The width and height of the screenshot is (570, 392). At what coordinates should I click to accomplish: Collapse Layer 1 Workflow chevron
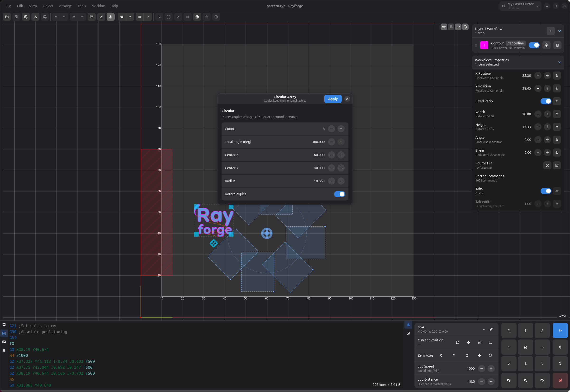(560, 31)
